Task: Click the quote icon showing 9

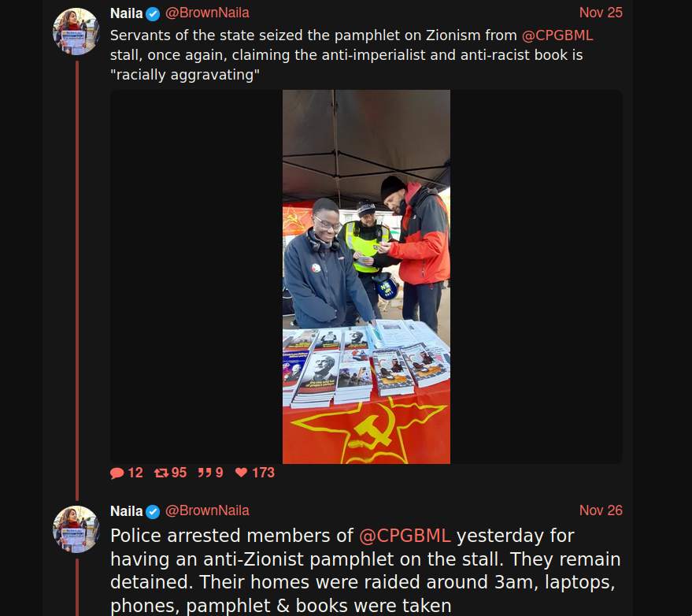Action: [x=205, y=473]
